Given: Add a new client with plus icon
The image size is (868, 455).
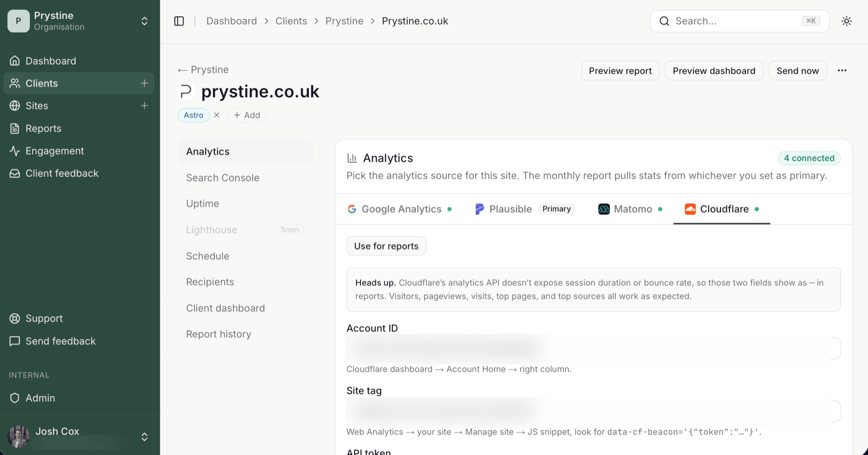Looking at the screenshot, I should click(x=144, y=83).
